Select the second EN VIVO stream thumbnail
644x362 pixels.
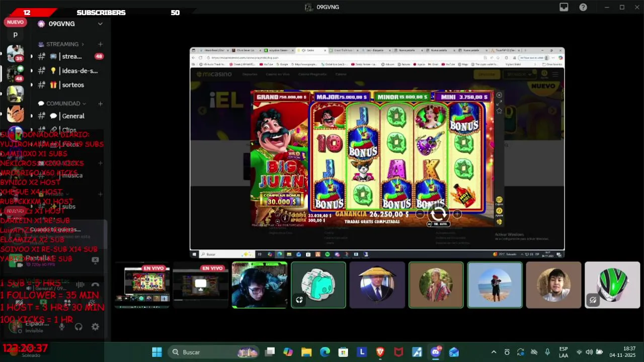coord(200,285)
